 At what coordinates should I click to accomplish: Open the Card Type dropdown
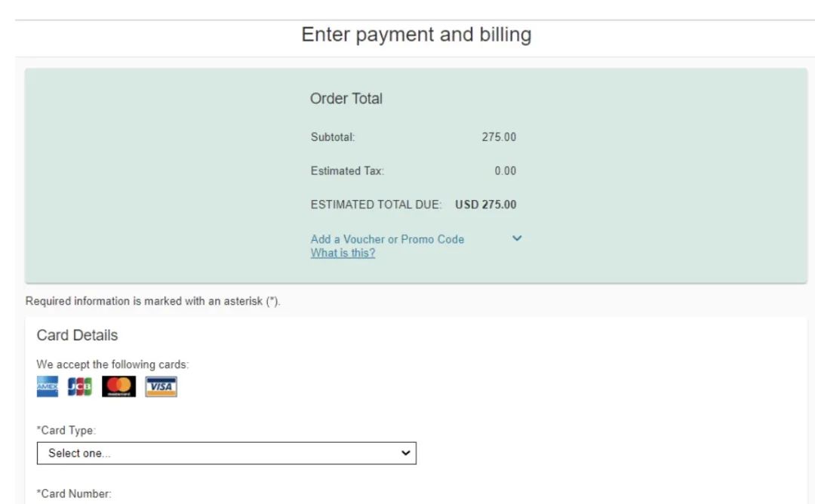click(x=226, y=453)
